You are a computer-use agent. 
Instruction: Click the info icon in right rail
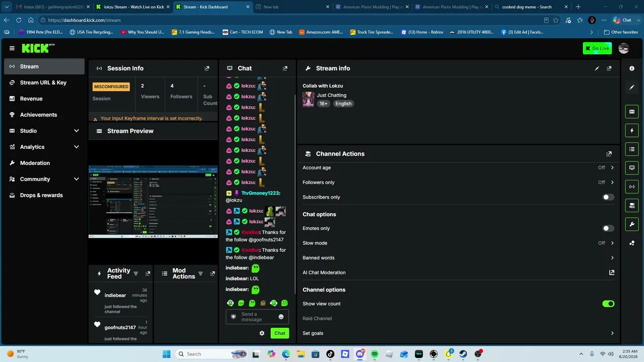pyautogui.click(x=632, y=68)
